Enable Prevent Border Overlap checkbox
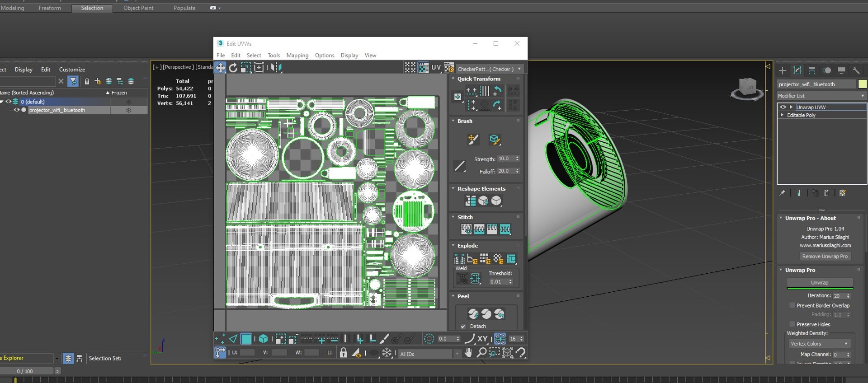Viewport: 868px width, 383px height. [792, 305]
